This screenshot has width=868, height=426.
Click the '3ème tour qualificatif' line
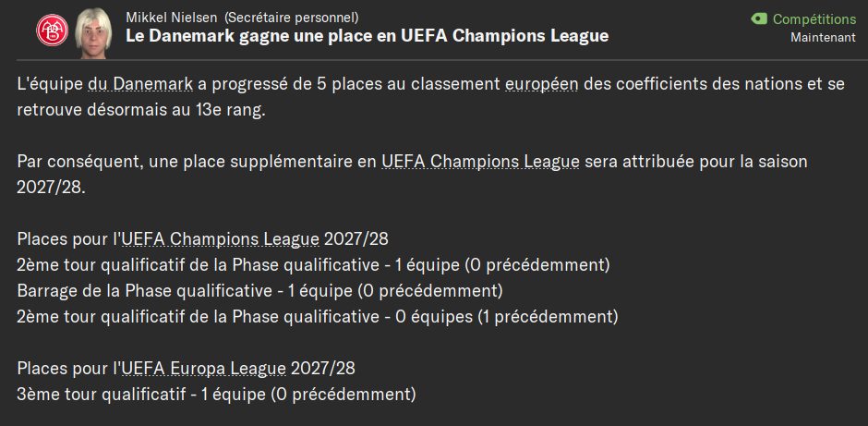(217, 395)
